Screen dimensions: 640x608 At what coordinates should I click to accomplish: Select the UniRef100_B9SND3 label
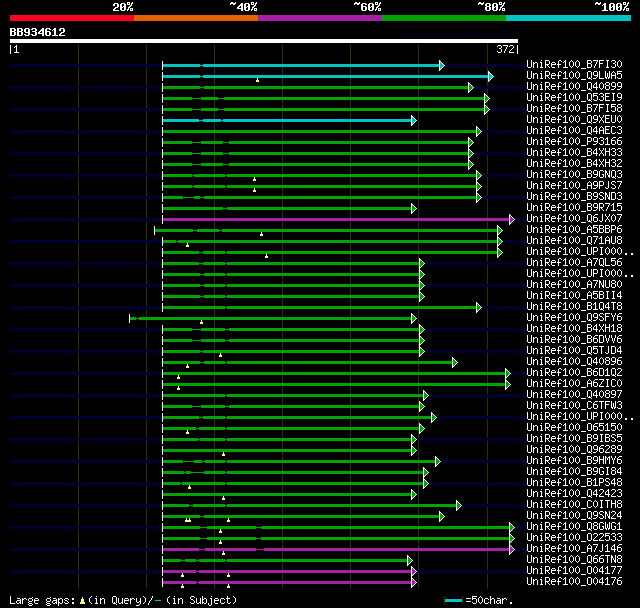pyautogui.click(x=574, y=197)
